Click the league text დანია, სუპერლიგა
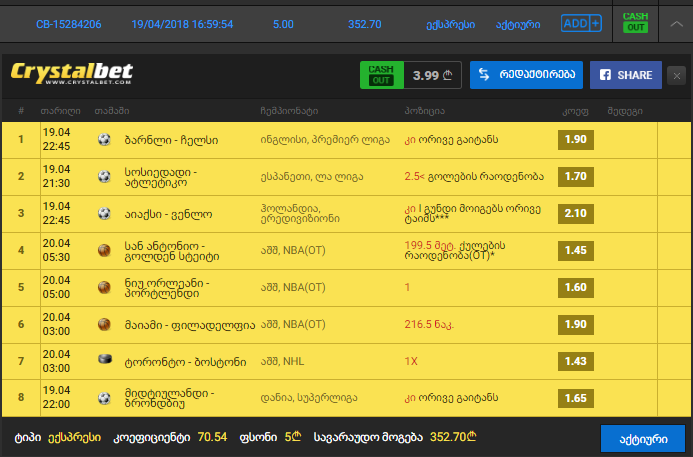 [308, 398]
